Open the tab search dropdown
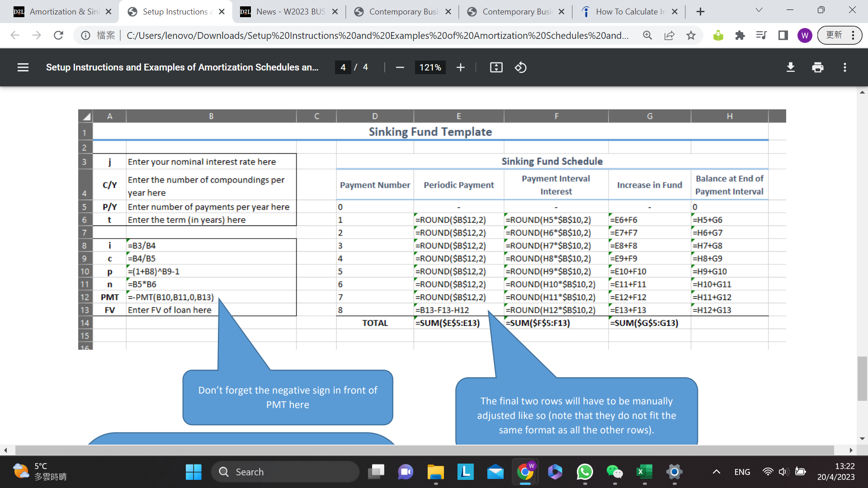Image resolution: width=868 pixels, height=488 pixels. [759, 10]
